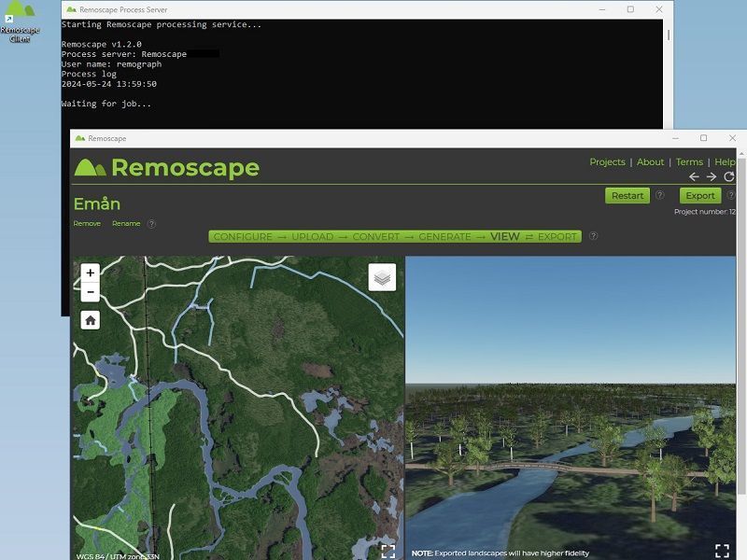This screenshot has width=747, height=560.
Task: Go to the CONVERT step
Action: [x=376, y=237]
